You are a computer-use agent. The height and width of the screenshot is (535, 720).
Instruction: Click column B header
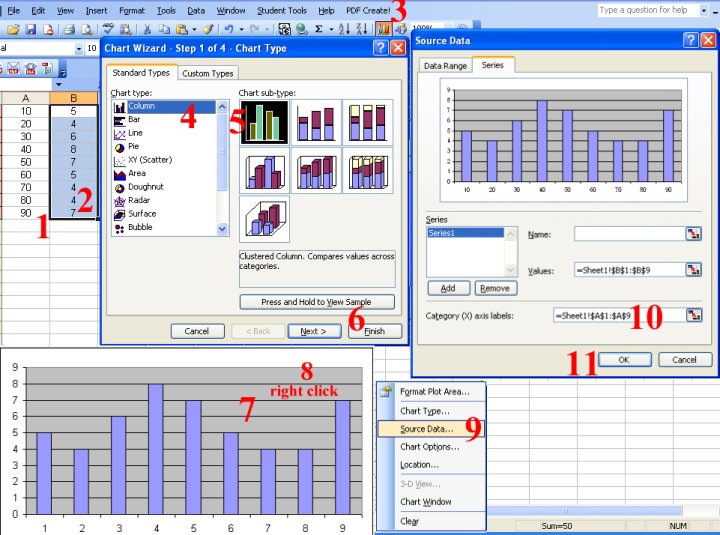(x=73, y=98)
